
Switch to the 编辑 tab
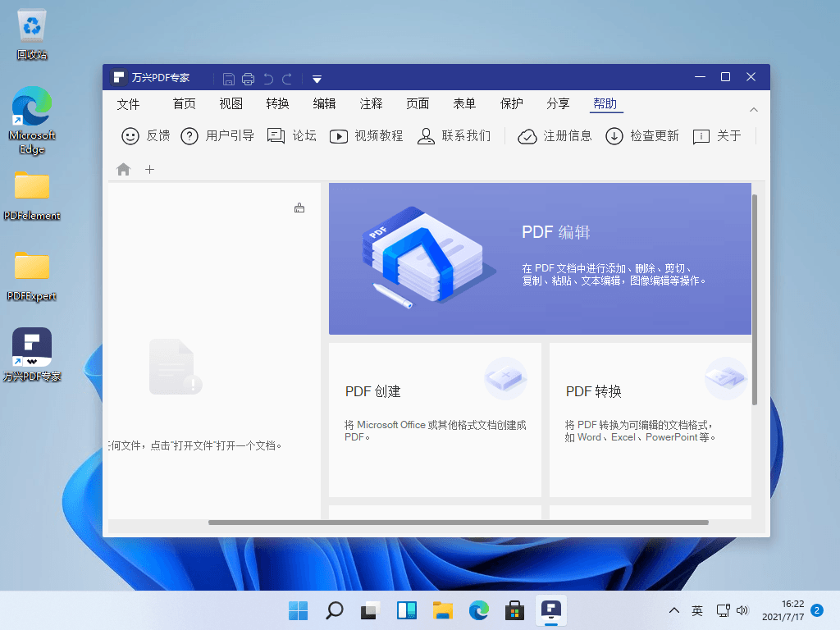coord(324,104)
